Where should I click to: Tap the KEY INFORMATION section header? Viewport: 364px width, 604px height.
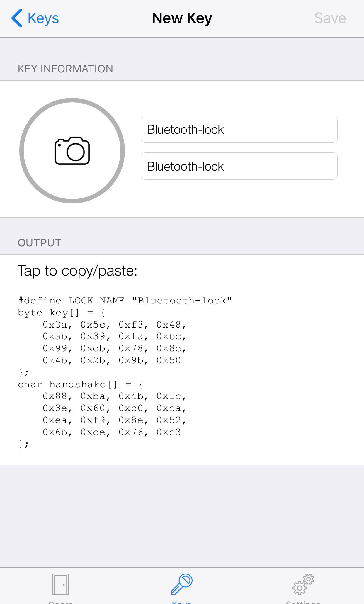(x=65, y=69)
